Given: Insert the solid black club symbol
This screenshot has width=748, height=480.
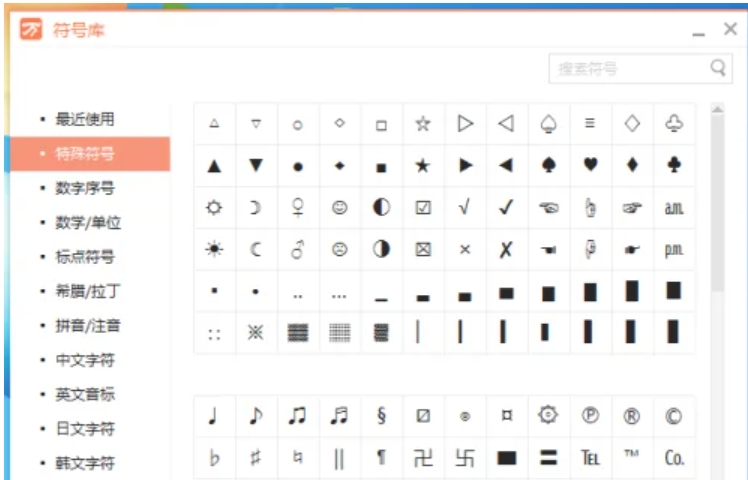Looking at the screenshot, I should (674, 166).
